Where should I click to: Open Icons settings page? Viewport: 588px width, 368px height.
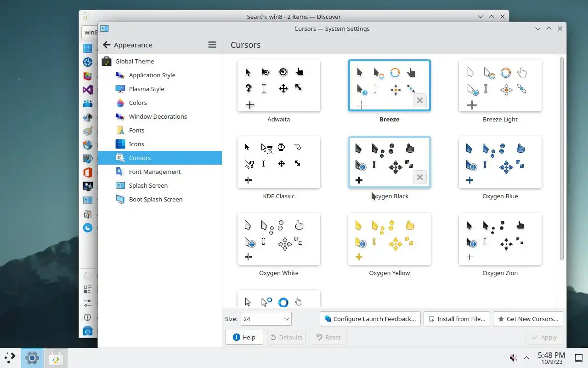(160, 144)
